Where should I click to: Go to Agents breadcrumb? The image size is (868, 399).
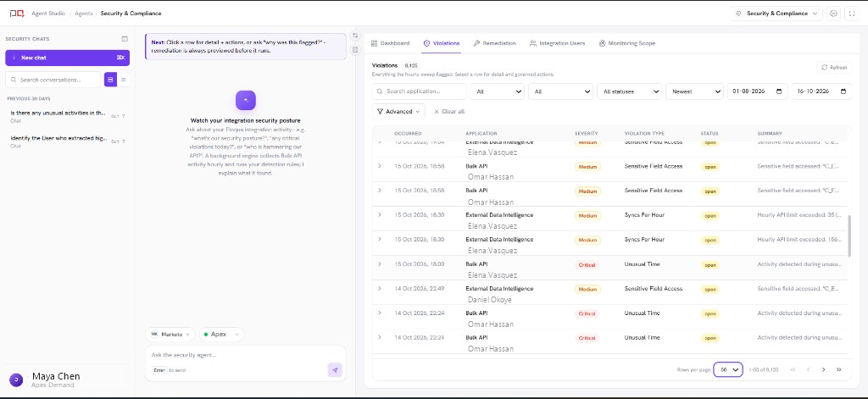(x=86, y=14)
